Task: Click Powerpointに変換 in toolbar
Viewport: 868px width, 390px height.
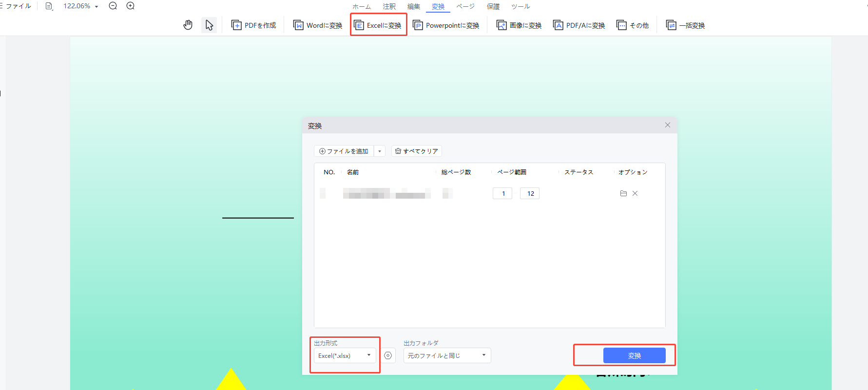Action: tap(446, 25)
